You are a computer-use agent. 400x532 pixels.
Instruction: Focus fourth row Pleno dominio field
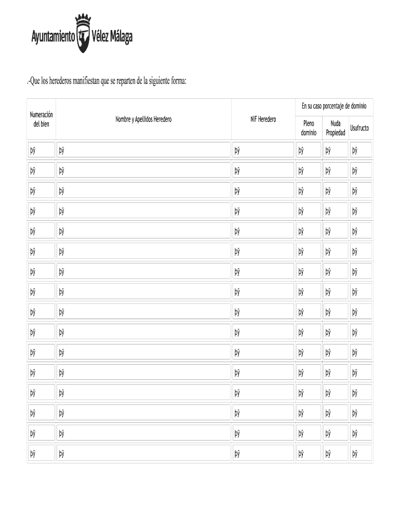coord(309,211)
